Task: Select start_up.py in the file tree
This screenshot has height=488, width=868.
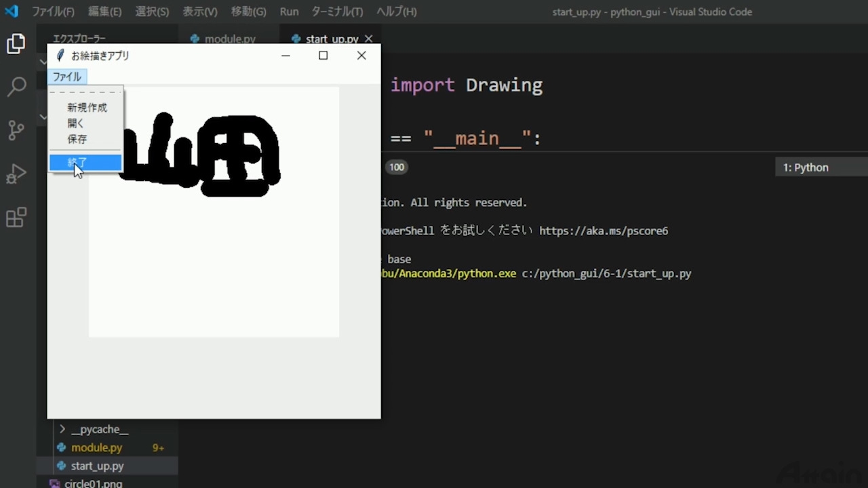Action: tap(97, 466)
